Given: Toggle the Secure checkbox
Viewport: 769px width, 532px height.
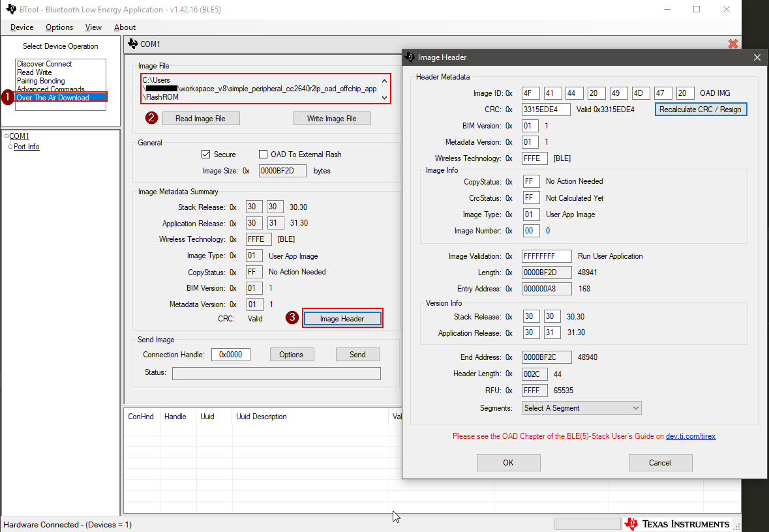Looking at the screenshot, I should tap(206, 155).
